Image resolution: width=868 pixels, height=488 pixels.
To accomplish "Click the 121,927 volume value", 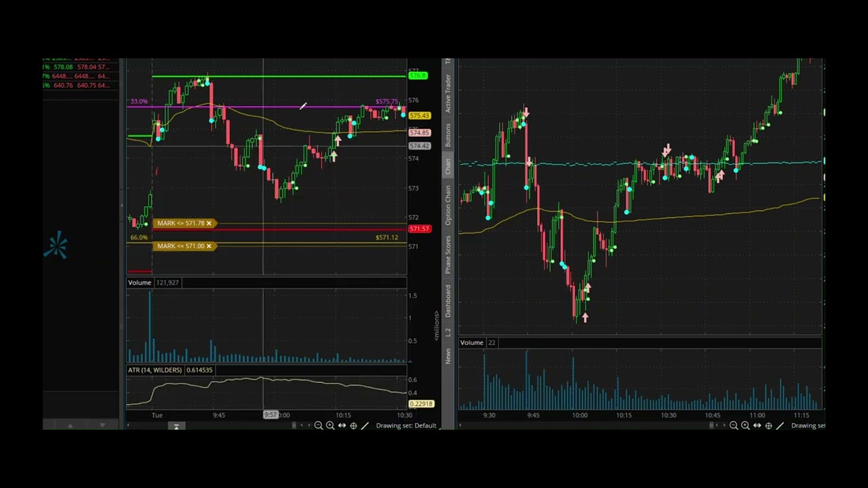I will (167, 283).
